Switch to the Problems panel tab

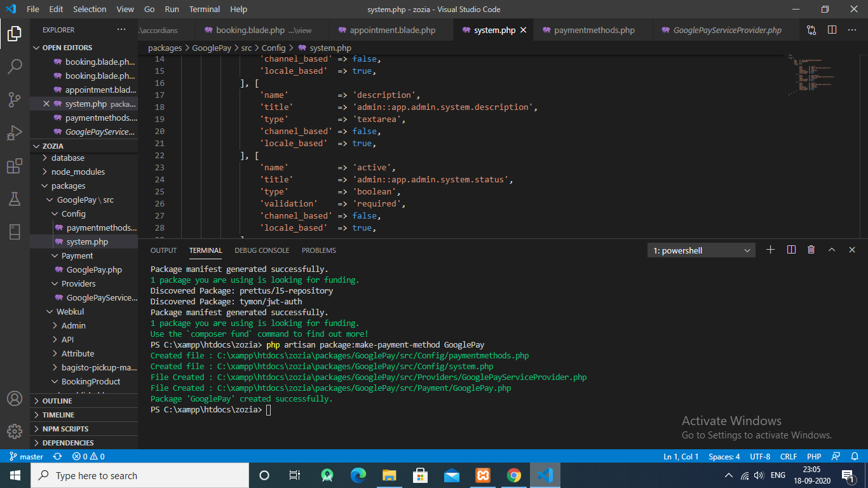319,250
